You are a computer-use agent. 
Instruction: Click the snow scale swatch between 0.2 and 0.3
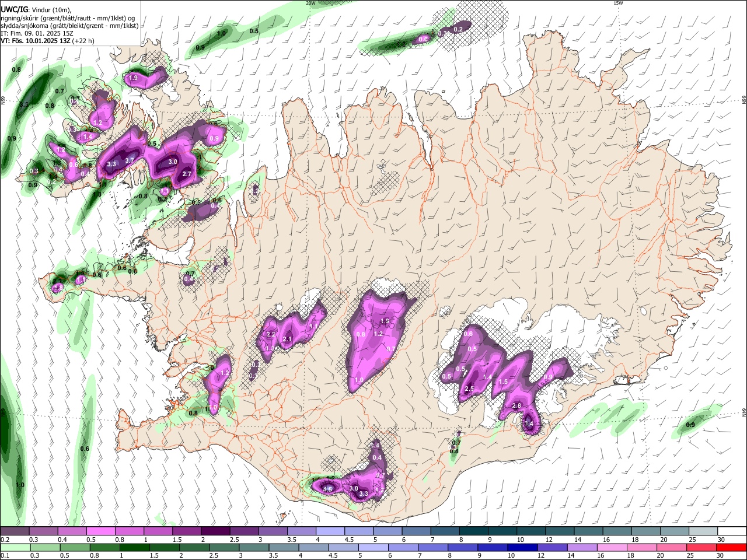coord(14,531)
